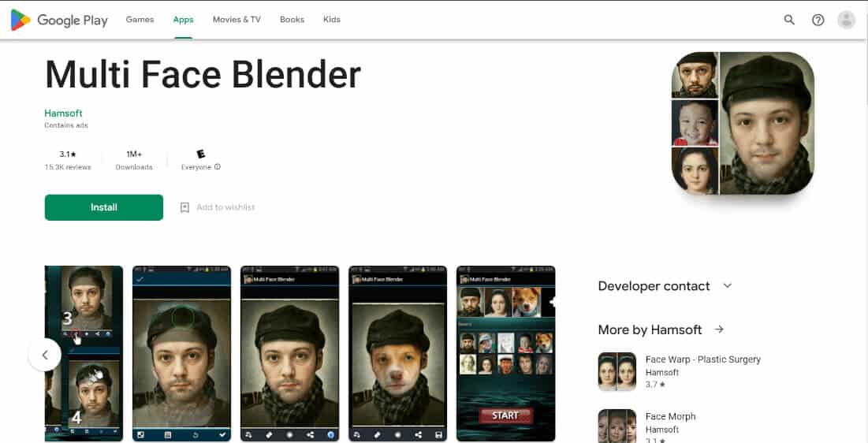Open the help center icon
The image size is (868, 443).
(x=818, y=20)
